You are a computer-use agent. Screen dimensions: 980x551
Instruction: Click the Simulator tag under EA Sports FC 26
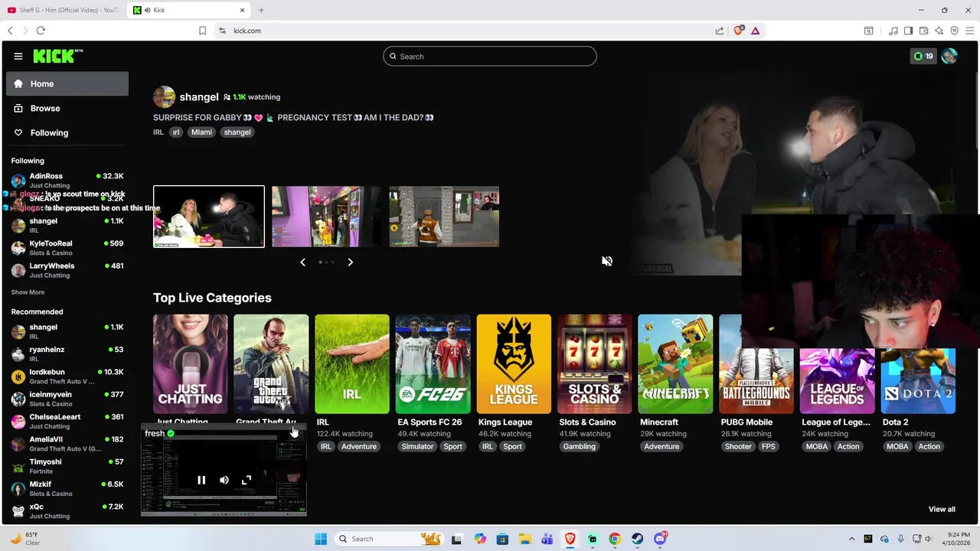tap(417, 447)
